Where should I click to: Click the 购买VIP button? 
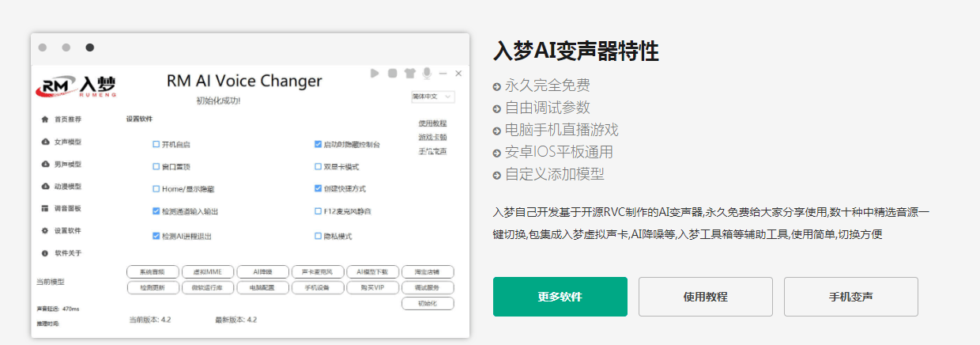coord(372,288)
